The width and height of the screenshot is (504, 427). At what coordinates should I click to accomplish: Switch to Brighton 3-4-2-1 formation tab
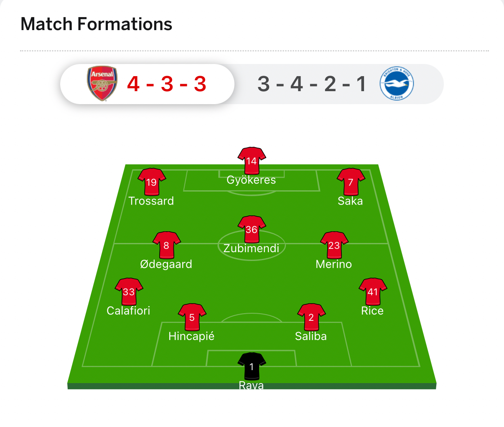click(312, 84)
